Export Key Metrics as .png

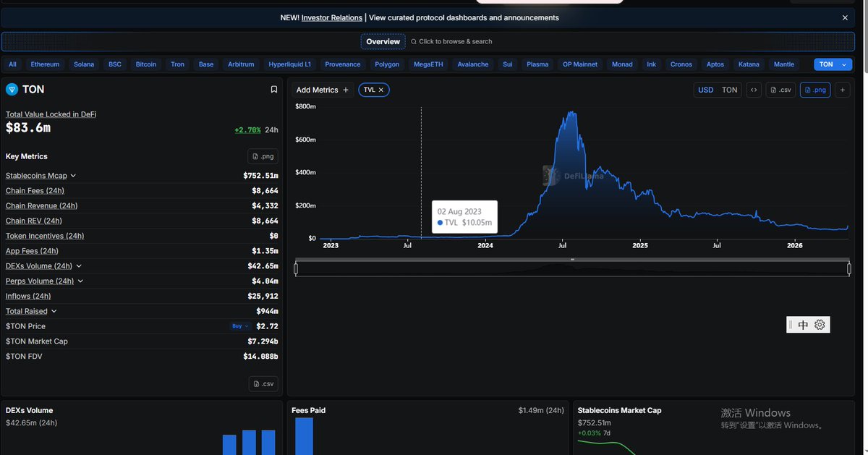coord(263,156)
